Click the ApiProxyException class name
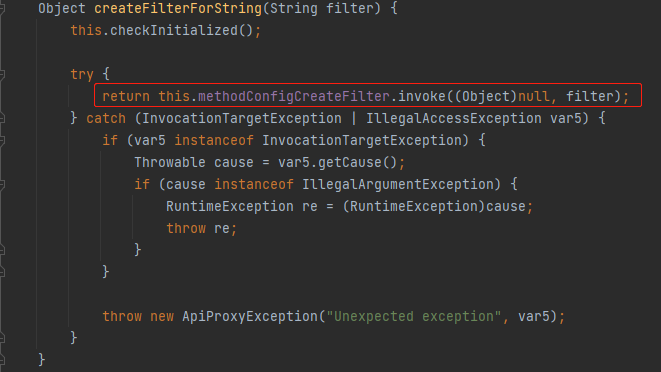This screenshot has height=372, width=661. tap(250, 316)
